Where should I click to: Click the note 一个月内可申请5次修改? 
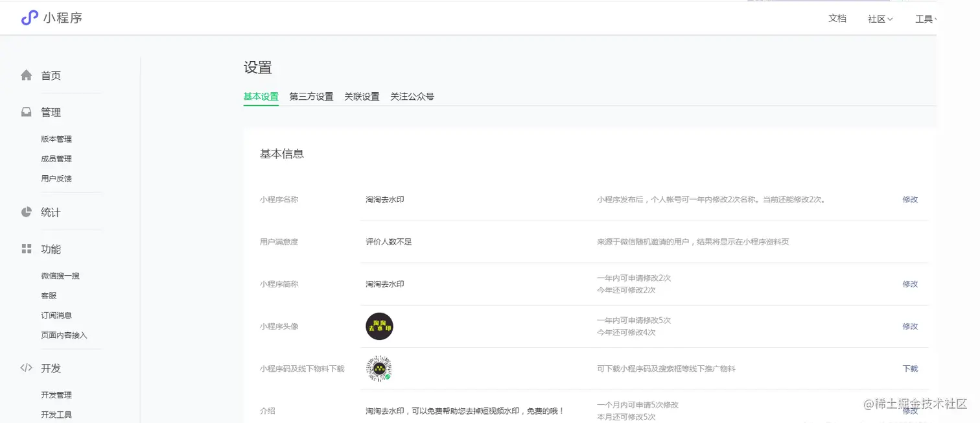point(638,405)
